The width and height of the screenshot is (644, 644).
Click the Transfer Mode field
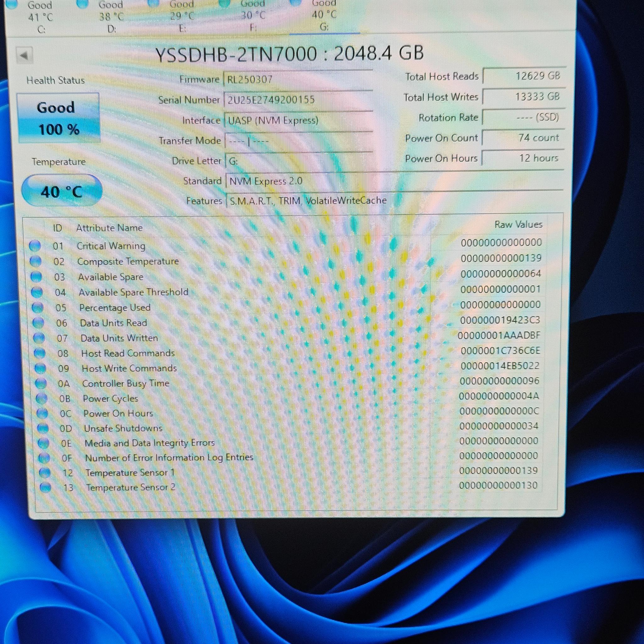click(x=299, y=141)
